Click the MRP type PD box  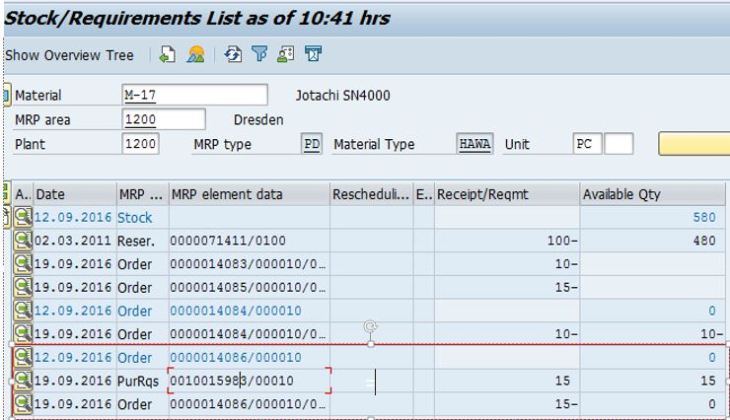coord(311,144)
